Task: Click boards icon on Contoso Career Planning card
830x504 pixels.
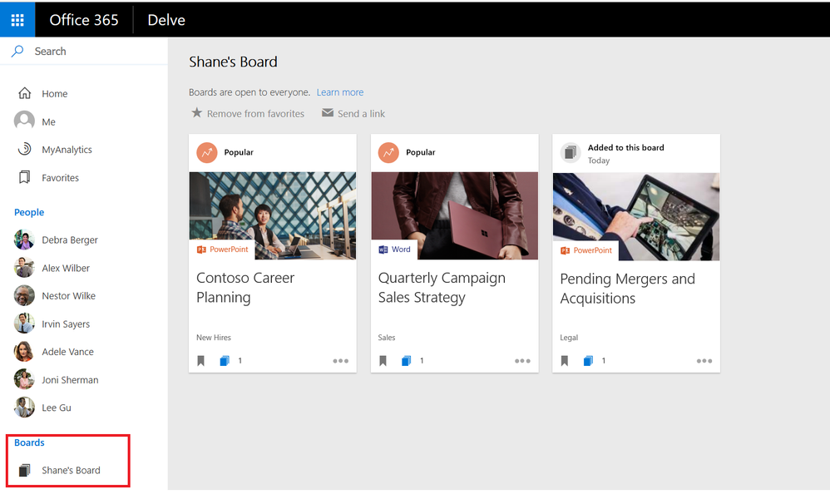Action: tap(224, 361)
